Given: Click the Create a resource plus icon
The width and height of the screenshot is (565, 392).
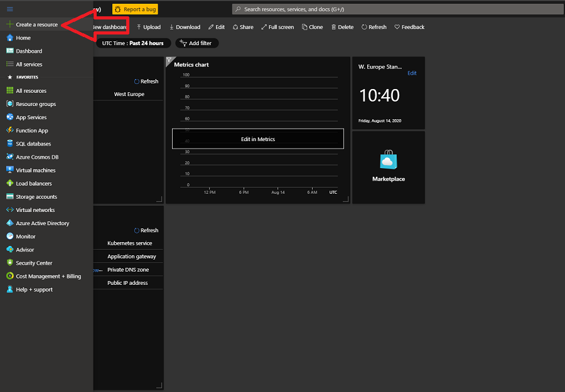Looking at the screenshot, I should [x=9, y=24].
